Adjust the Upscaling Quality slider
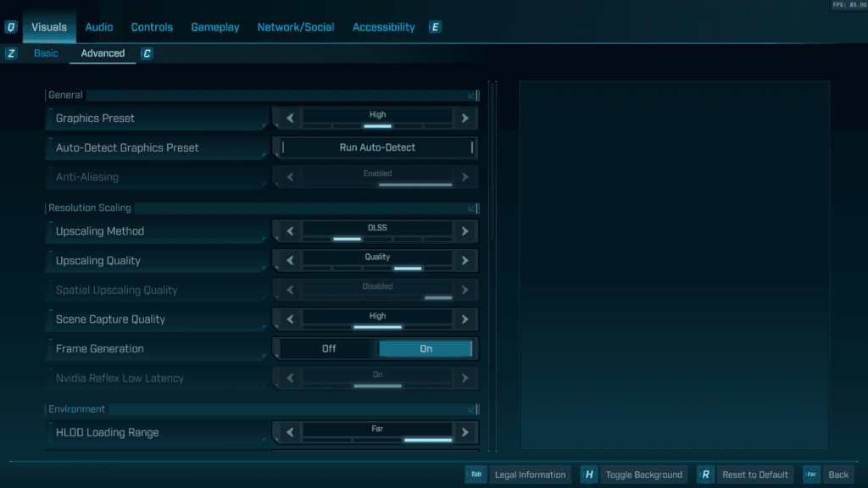Image resolution: width=868 pixels, height=488 pixels. point(407,267)
